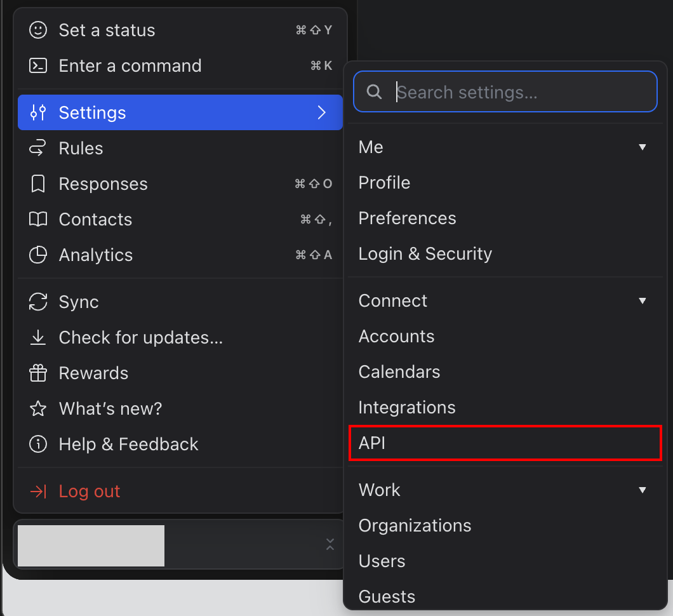
Task: Click the magnifier icon in settings search
Action: point(374,91)
